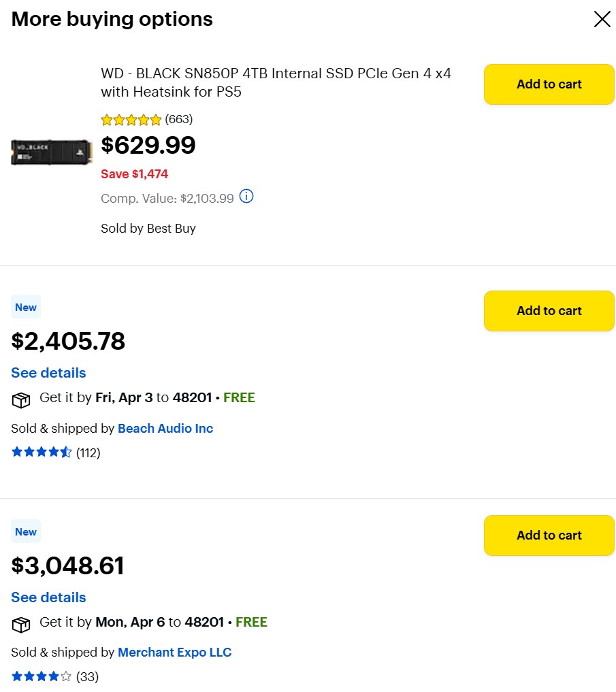Click shipping box icon for Apr 3 delivery

tap(21, 399)
